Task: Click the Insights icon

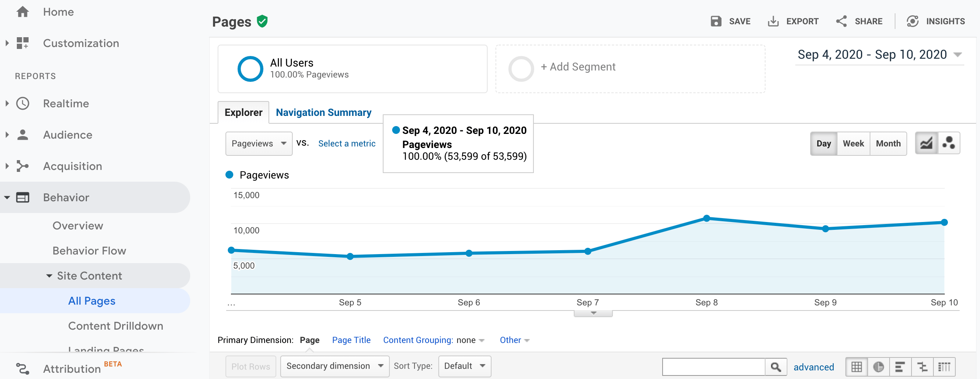Action: click(913, 21)
